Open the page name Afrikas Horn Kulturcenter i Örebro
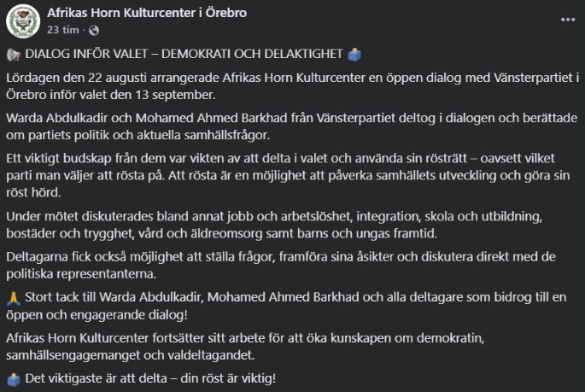 (147, 13)
